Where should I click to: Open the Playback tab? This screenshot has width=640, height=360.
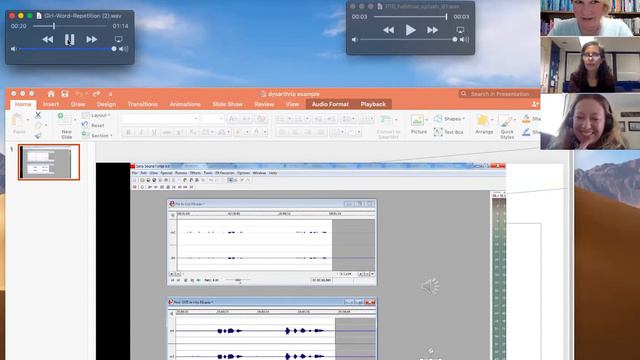[373, 104]
